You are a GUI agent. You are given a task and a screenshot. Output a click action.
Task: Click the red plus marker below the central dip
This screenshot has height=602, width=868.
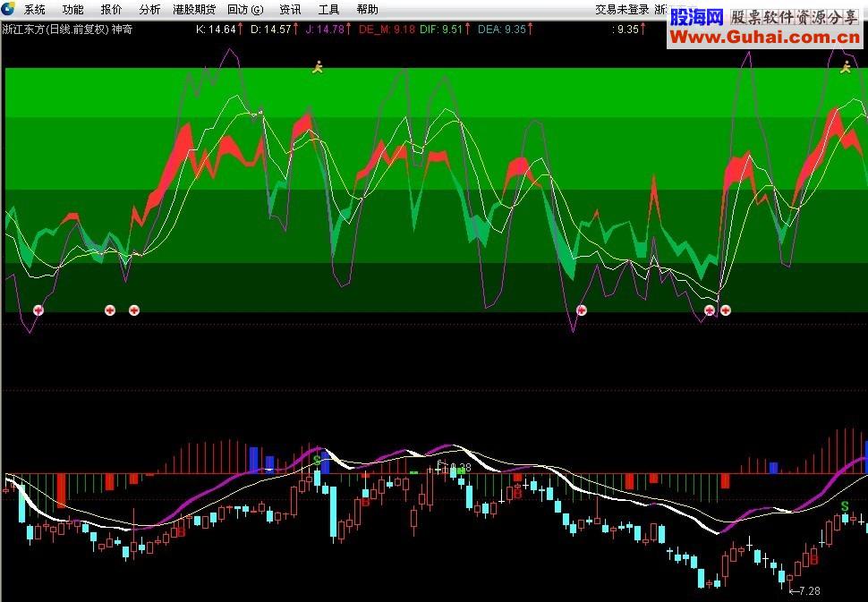coord(582,309)
